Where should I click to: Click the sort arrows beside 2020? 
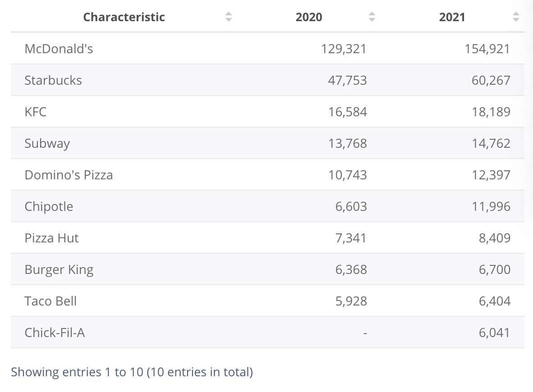point(372,17)
